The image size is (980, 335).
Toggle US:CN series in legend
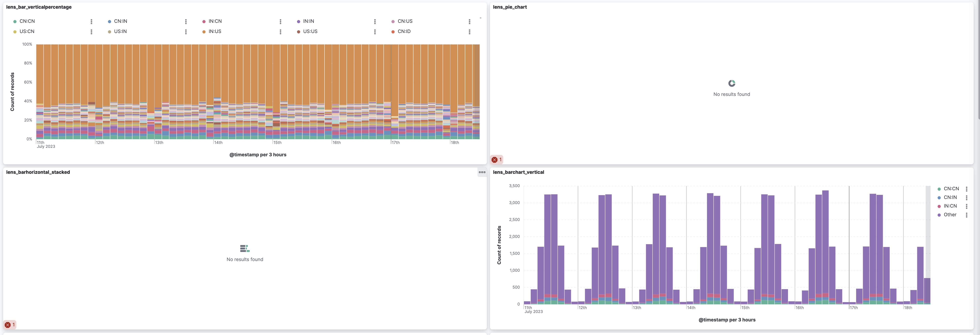27,32
